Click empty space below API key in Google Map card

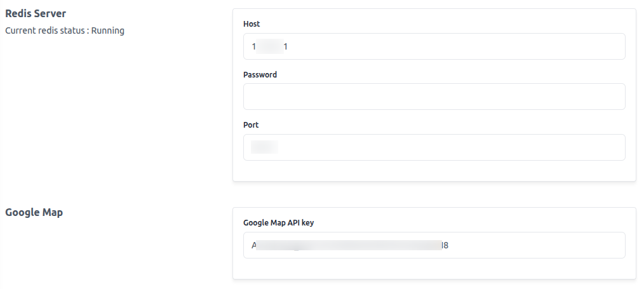point(434,269)
